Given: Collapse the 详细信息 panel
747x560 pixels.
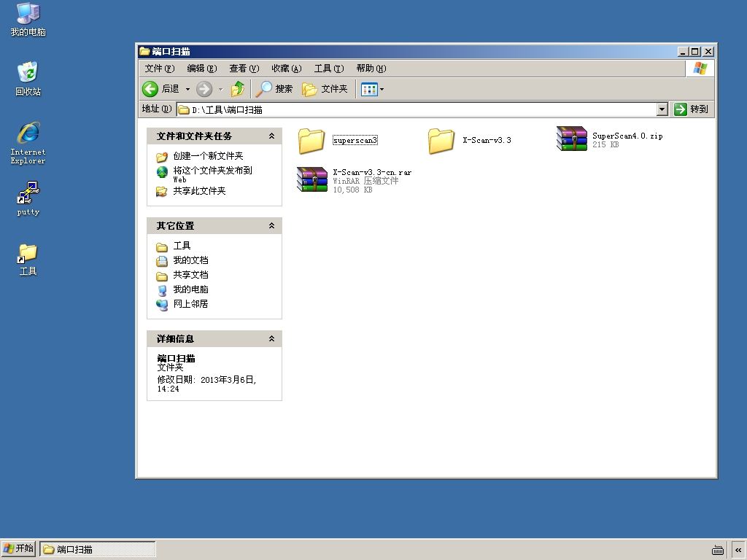Looking at the screenshot, I should point(271,339).
